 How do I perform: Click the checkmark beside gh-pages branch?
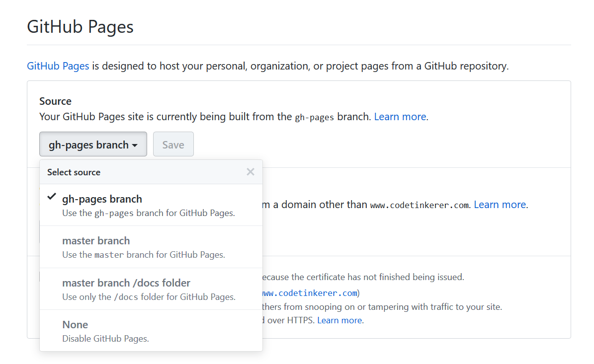pyautogui.click(x=51, y=197)
